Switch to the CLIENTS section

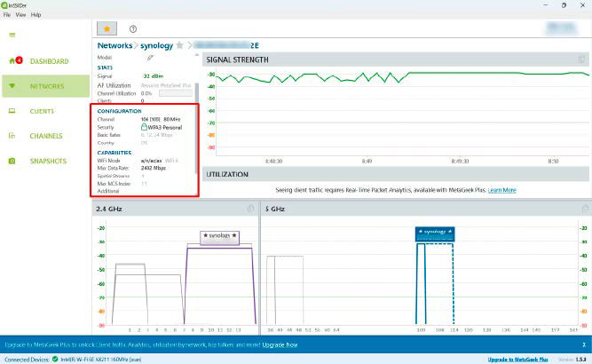[x=42, y=111]
